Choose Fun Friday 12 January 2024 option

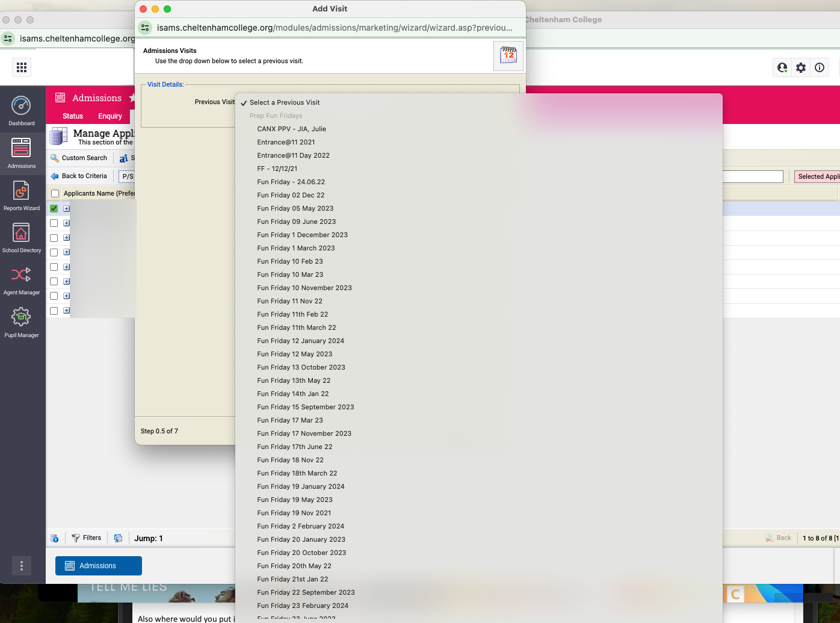pos(300,341)
